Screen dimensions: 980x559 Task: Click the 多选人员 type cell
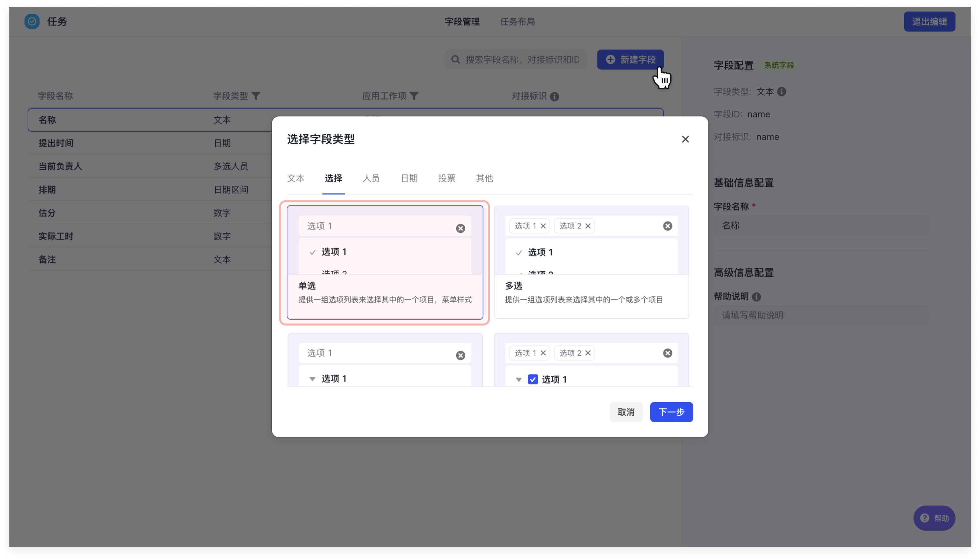click(231, 166)
